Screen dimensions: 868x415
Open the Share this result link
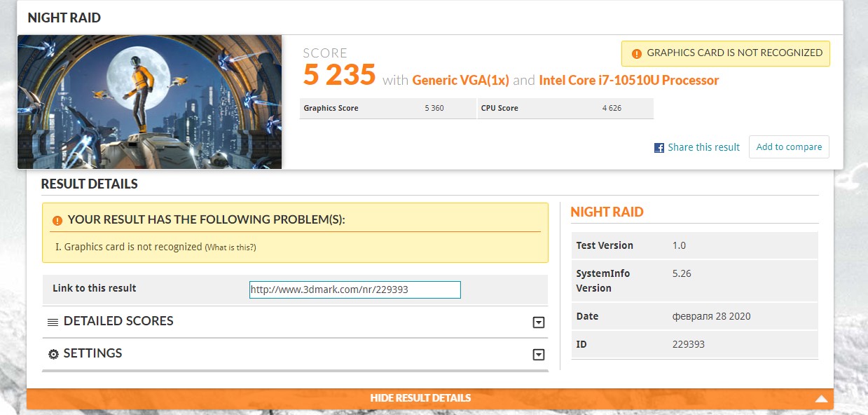703,147
